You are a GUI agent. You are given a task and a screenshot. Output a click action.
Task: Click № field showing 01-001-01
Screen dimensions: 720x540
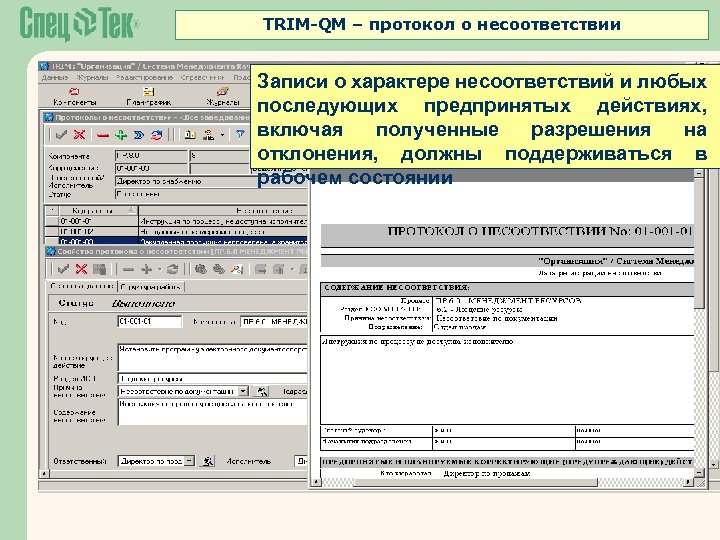(x=150, y=321)
